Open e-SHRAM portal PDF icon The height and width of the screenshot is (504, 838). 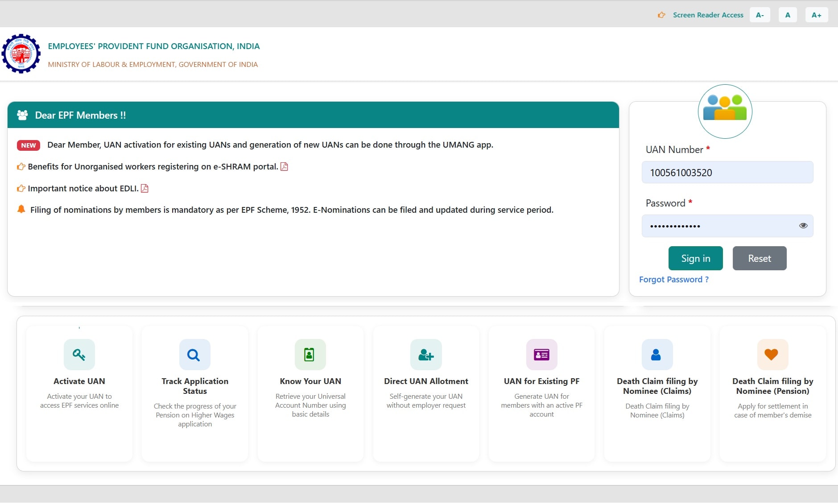284,166
